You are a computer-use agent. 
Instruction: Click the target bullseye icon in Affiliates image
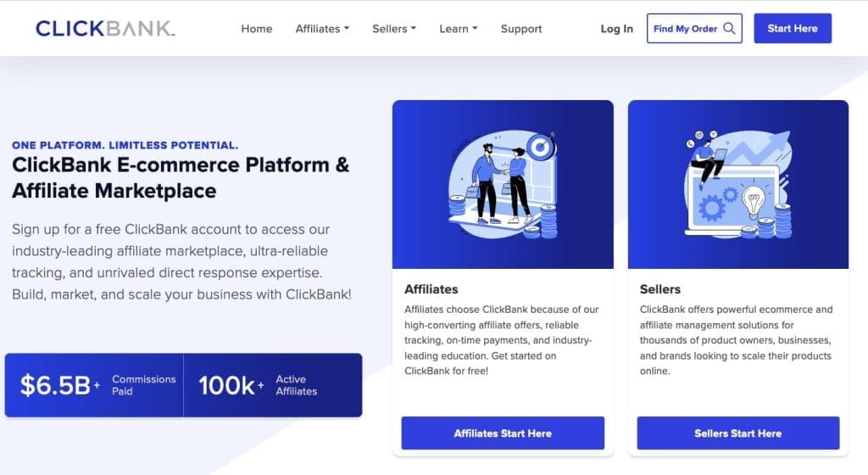[x=541, y=146]
